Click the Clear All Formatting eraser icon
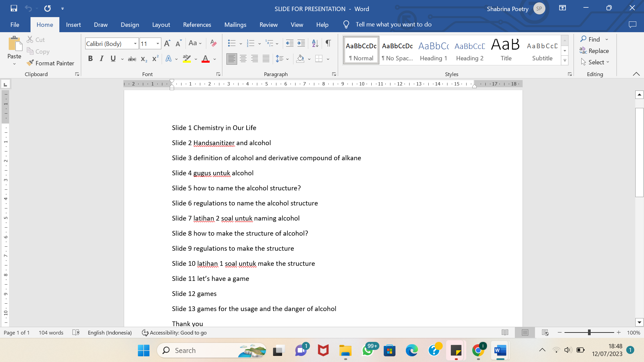 tap(213, 43)
